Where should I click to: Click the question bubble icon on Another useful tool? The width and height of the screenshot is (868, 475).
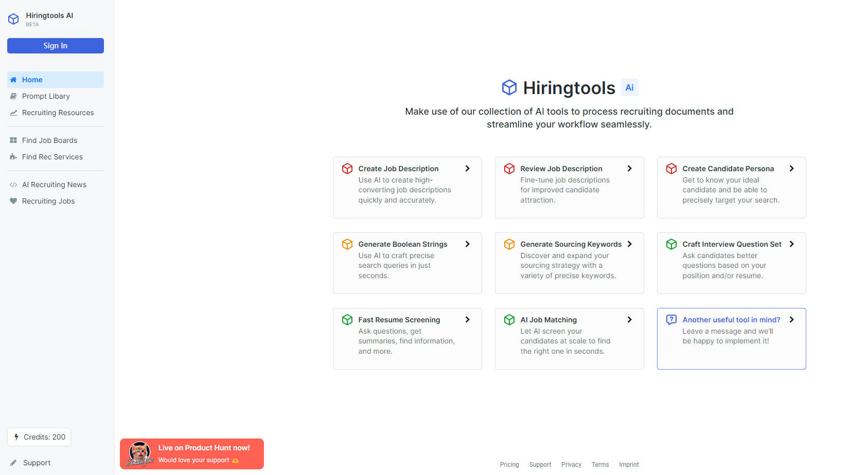[x=671, y=320]
